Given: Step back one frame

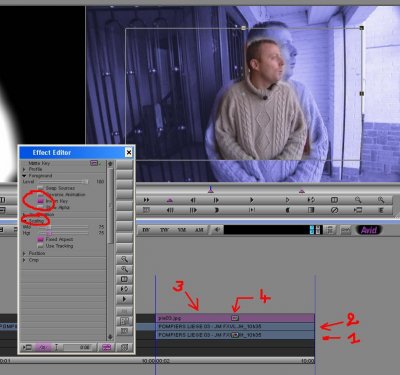Looking at the screenshot, I should [193, 200].
